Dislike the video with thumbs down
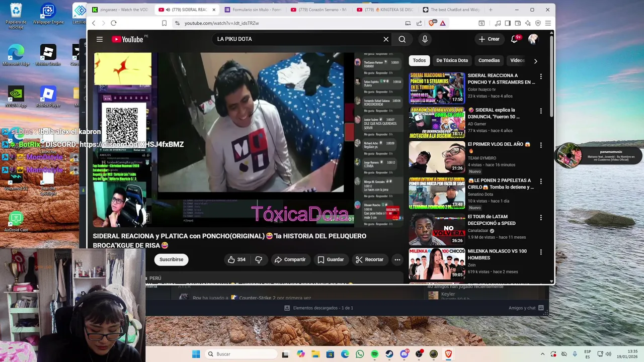This screenshot has height=362, width=644. tap(259, 259)
